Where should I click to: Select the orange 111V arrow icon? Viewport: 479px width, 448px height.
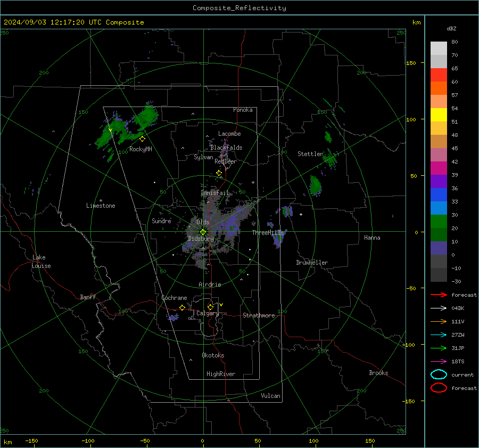pyautogui.click(x=439, y=321)
